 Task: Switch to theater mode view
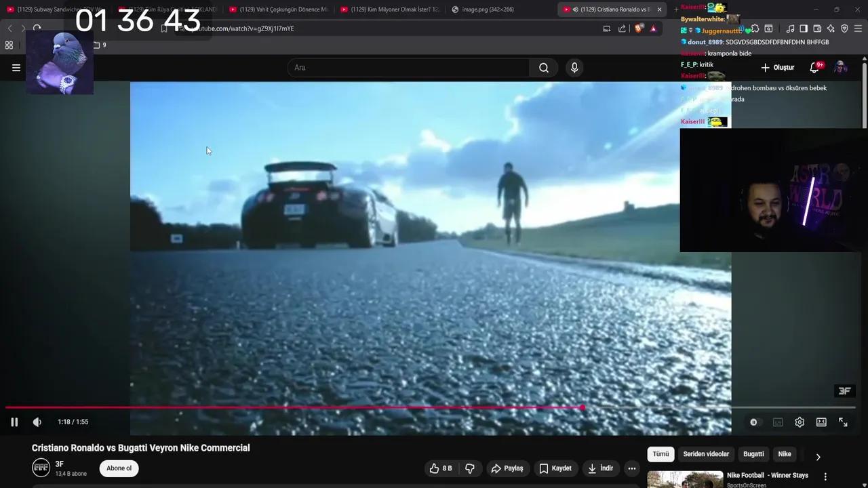coord(821,422)
